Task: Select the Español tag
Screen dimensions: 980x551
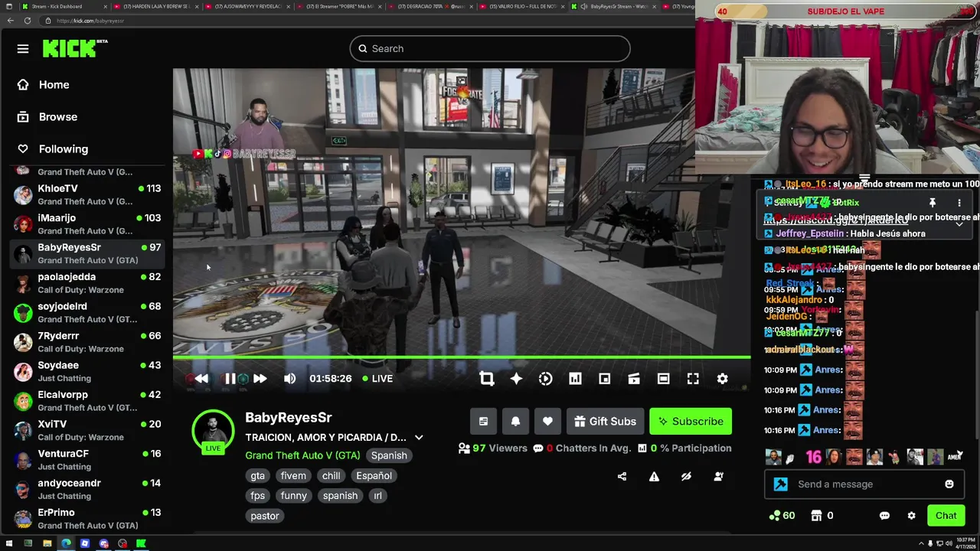Action: (x=374, y=476)
